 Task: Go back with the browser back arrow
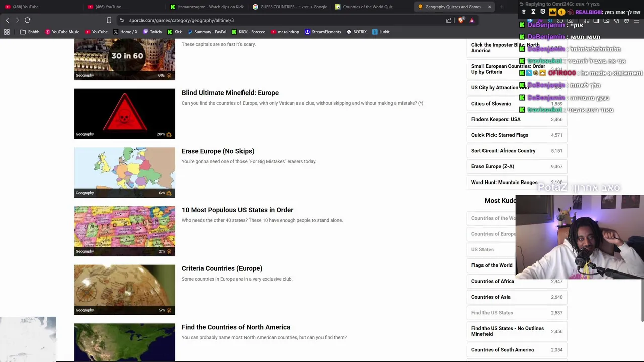[x=7, y=20]
